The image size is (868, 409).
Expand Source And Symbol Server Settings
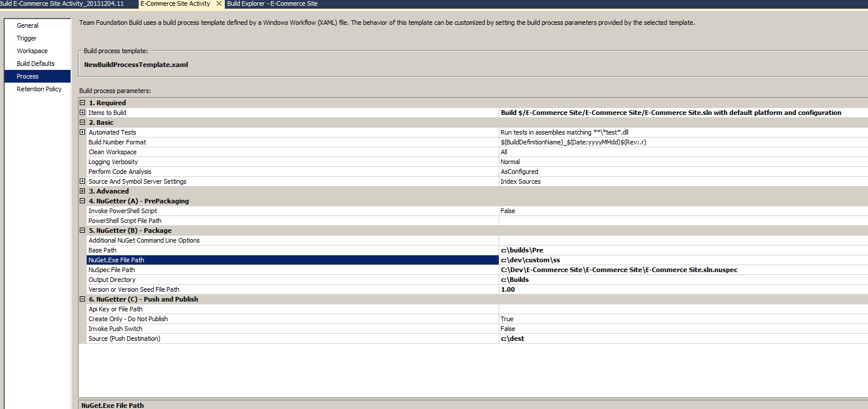(83, 181)
